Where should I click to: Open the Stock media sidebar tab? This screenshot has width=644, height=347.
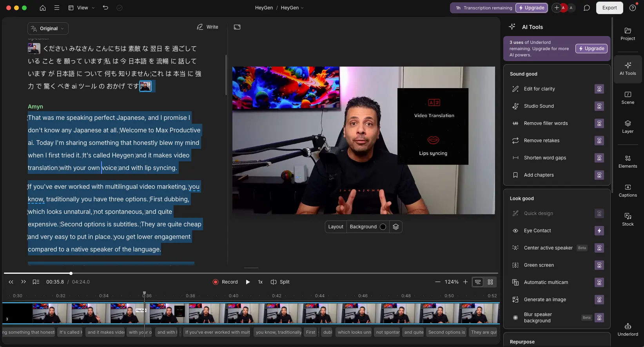pos(628,220)
